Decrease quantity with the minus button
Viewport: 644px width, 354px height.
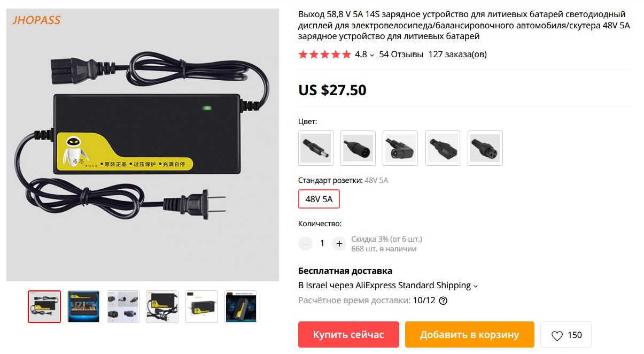[306, 243]
